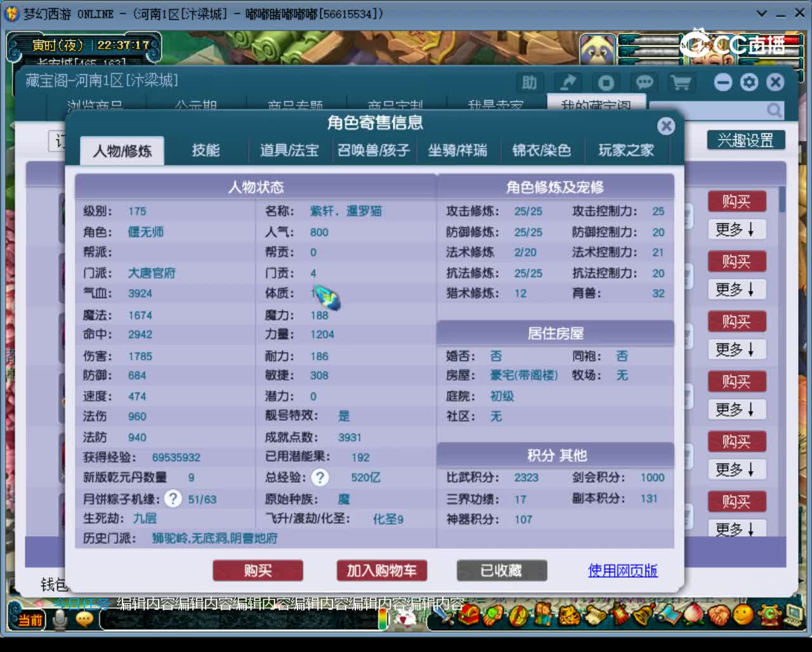
Task: Open the 使用网页版 link
Action: [622, 571]
